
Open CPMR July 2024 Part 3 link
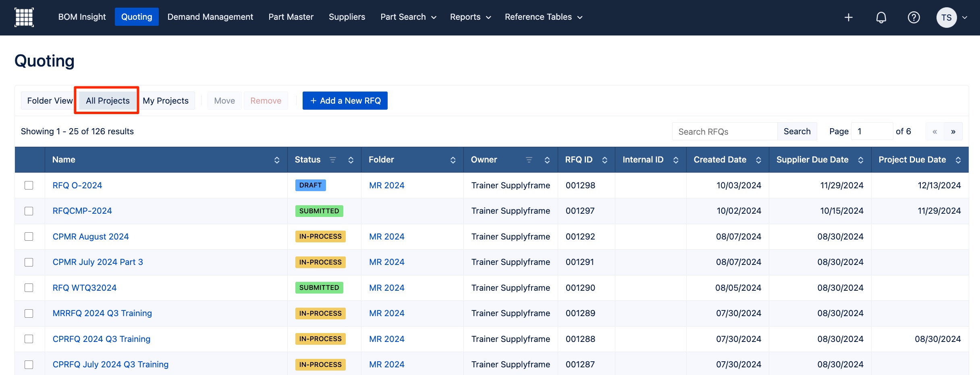(x=98, y=262)
